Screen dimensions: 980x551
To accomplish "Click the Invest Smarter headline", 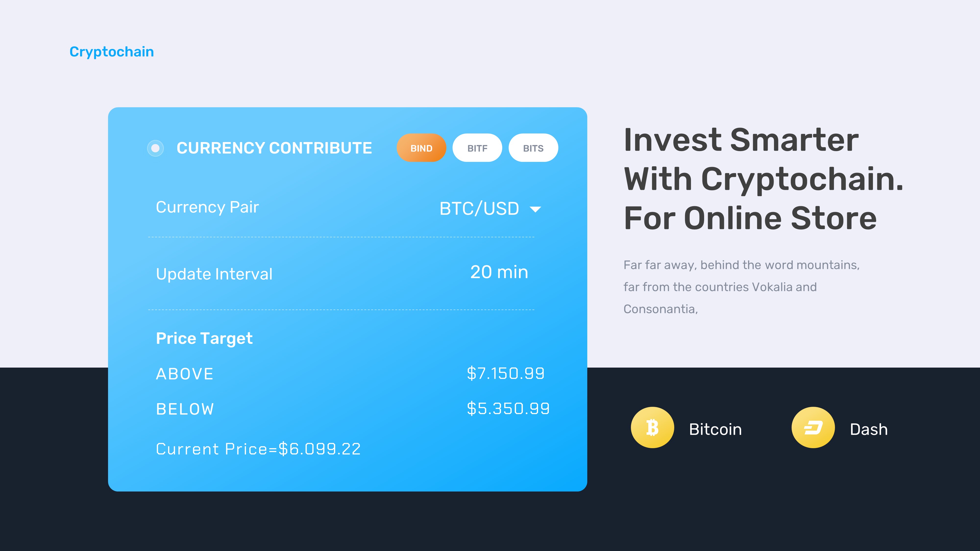I will click(x=763, y=179).
